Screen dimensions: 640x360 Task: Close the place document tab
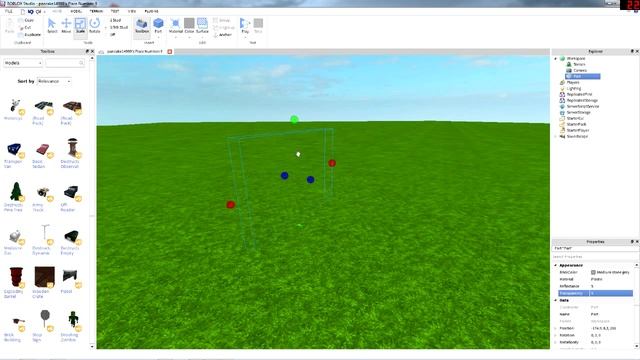click(170, 51)
